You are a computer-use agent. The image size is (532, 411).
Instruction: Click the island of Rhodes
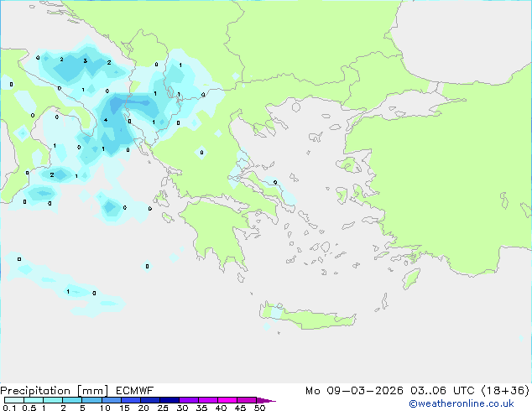[411, 278]
